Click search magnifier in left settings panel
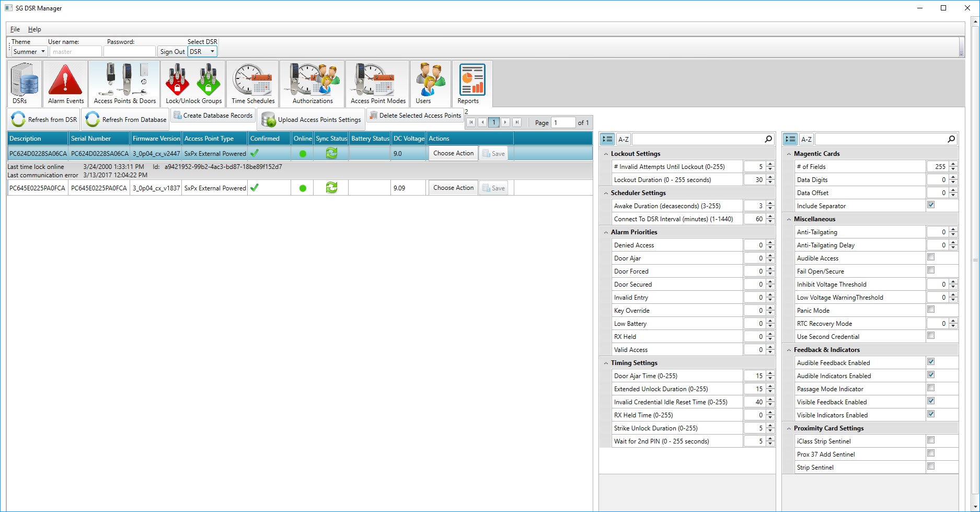This screenshot has width=980, height=512. pyautogui.click(x=768, y=139)
